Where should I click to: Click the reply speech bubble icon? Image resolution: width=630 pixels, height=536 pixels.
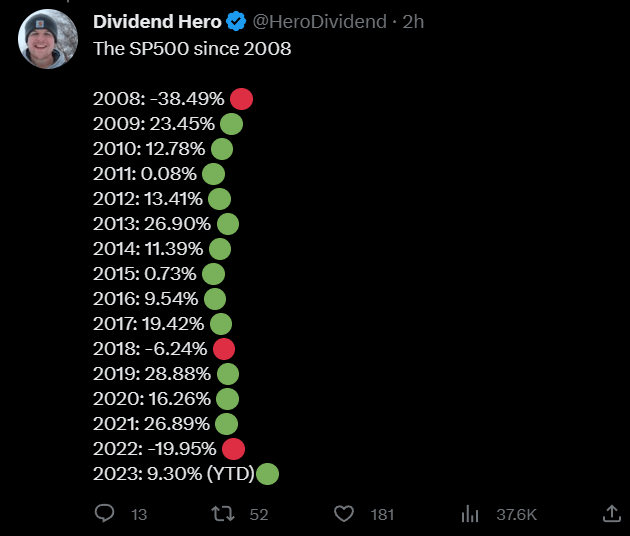[104, 514]
